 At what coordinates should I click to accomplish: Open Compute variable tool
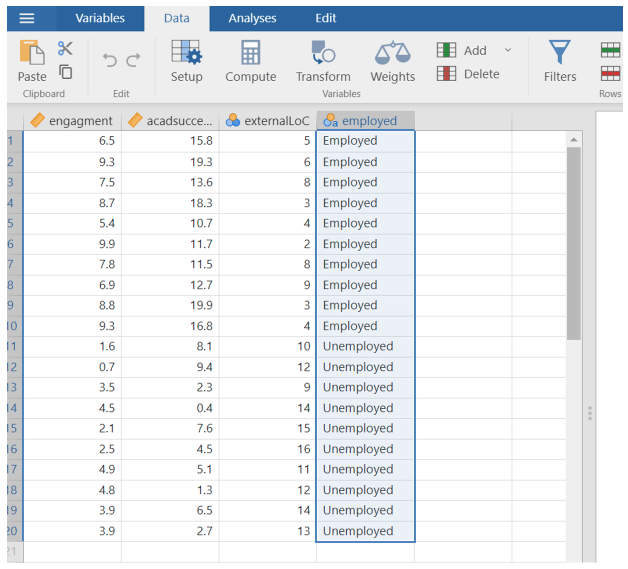(x=250, y=60)
